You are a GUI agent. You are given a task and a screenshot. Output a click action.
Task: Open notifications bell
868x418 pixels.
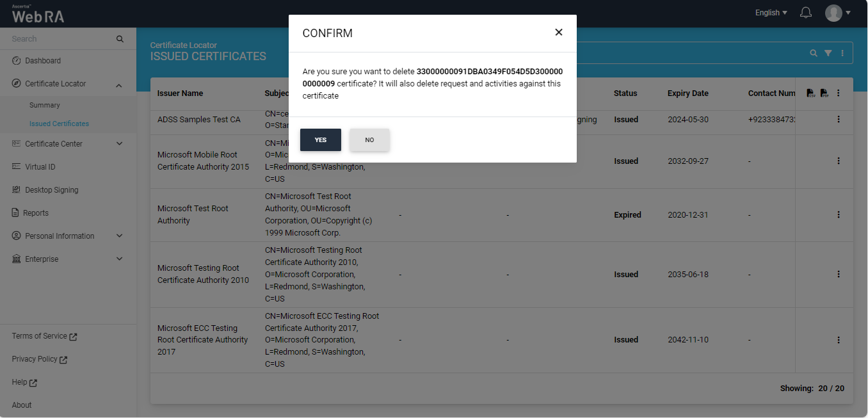coord(806,13)
